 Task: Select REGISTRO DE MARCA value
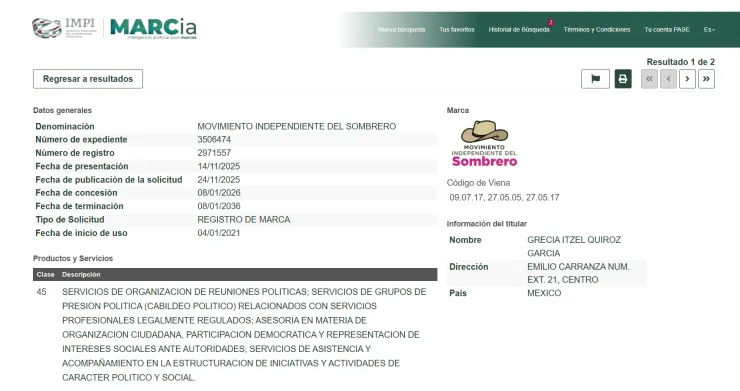244,219
